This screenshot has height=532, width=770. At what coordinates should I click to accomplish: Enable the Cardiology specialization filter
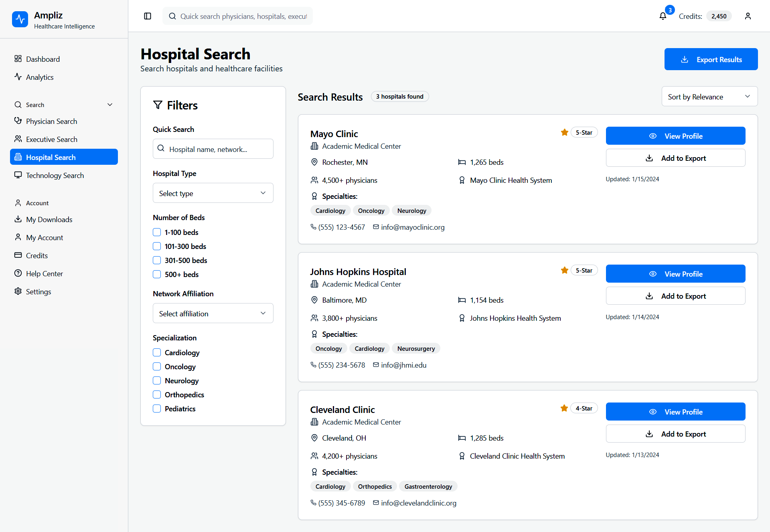pos(157,352)
